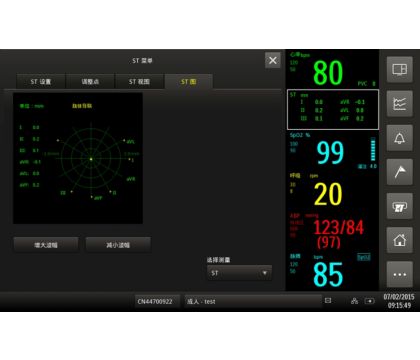Viewport: 420px width, 360px height.
Task: Open the screen layout icon in sidebar
Action: click(399, 70)
